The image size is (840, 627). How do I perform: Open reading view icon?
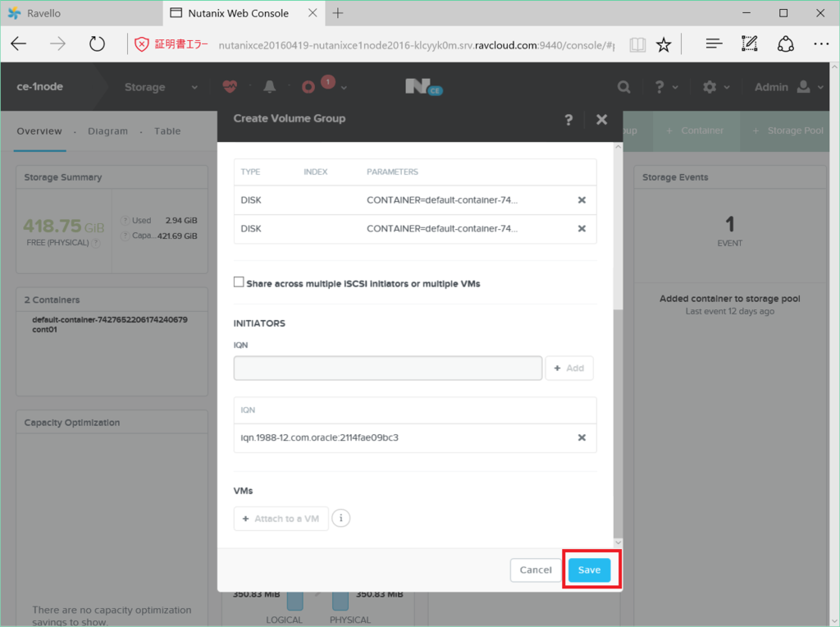pyautogui.click(x=637, y=44)
